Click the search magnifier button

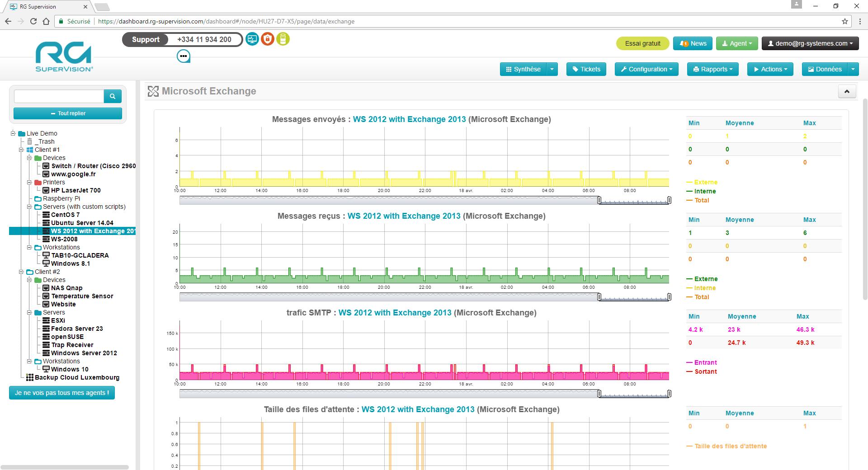point(113,96)
